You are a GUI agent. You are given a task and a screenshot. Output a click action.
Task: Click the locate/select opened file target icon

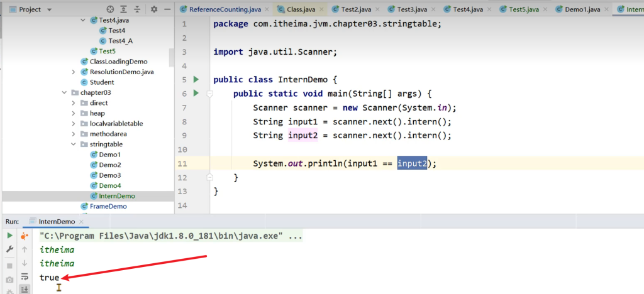pyautogui.click(x=111, y=9)
